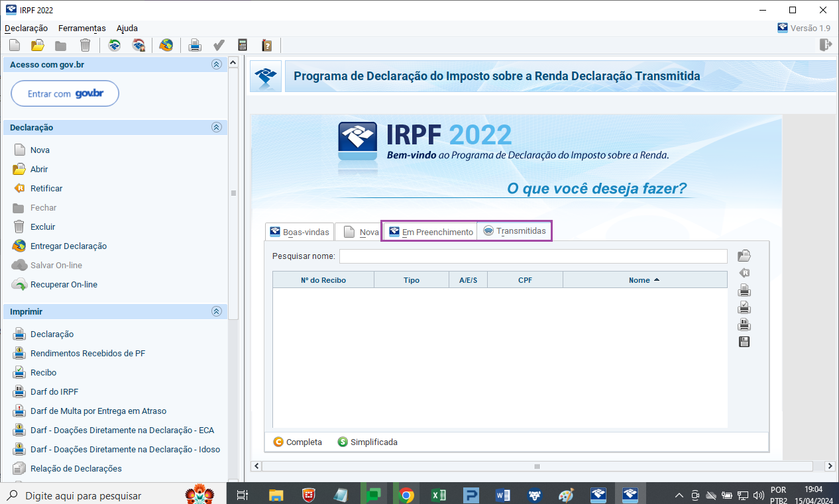Viewport: 839px width, 504px height.
Task: Click the Nº do Recibo column header
Action: [323, 280]
